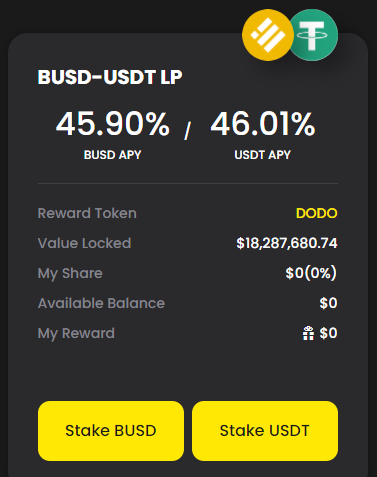
Task: Click the gift box reward icon
Action: click(308, 333)
